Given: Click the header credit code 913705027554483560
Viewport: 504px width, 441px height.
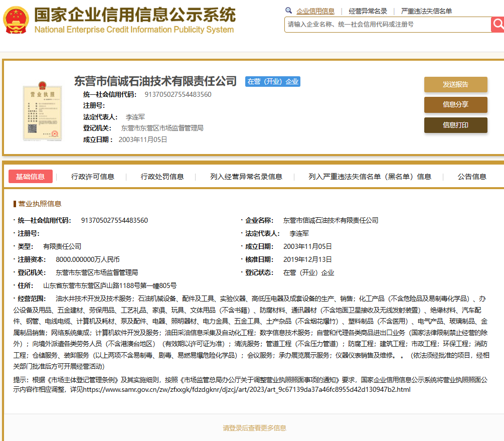Looking at the screenshot, I should click(178, 94).
